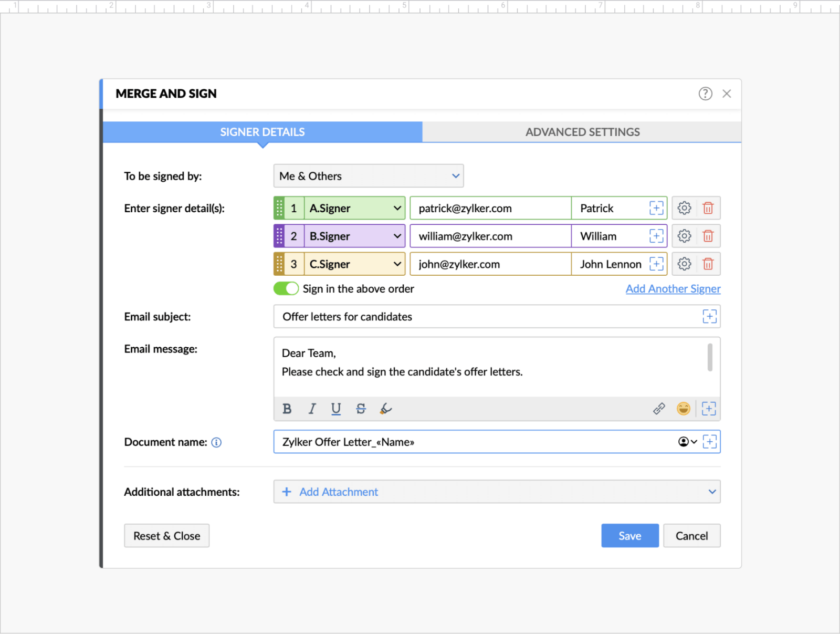Click the Save button
This screenshot has width=840, height=634.
[629, 536]
